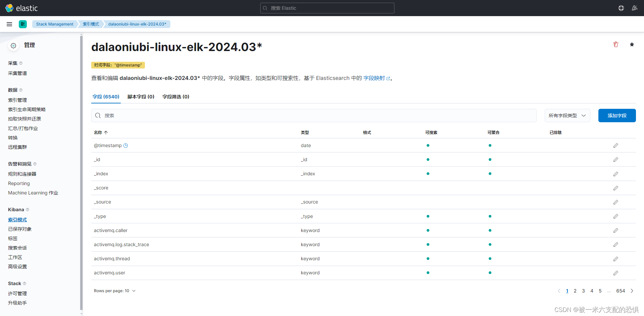The width and height of the screenshot is (644, 316).
Task: Switch to the 脚本字段 (0) tab
Action: pyautogui.click(x=141, y=97)
